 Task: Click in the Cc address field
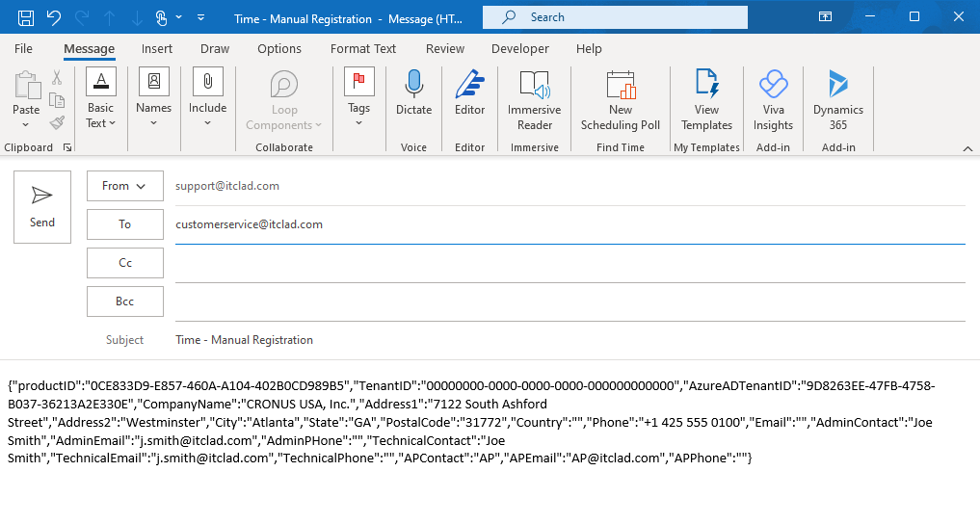[x=570, y=264]
